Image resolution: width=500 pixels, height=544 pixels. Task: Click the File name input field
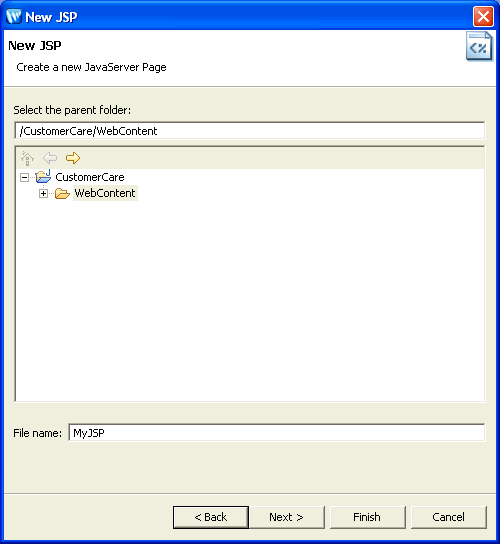pos(277,433)
